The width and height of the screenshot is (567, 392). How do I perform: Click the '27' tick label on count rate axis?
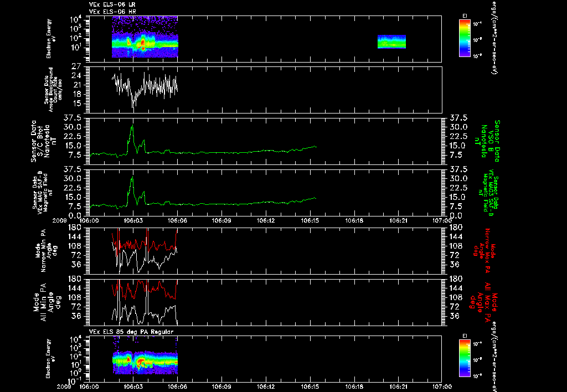click(x=76, y=66)
